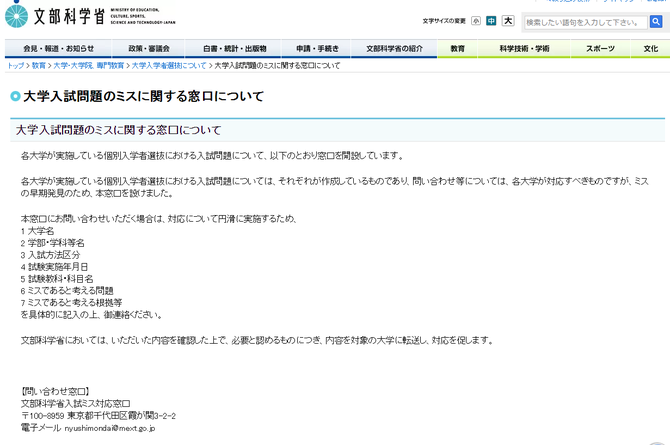
Task: Click the Ministry of Education English subtitle
Action: [143, 16]
